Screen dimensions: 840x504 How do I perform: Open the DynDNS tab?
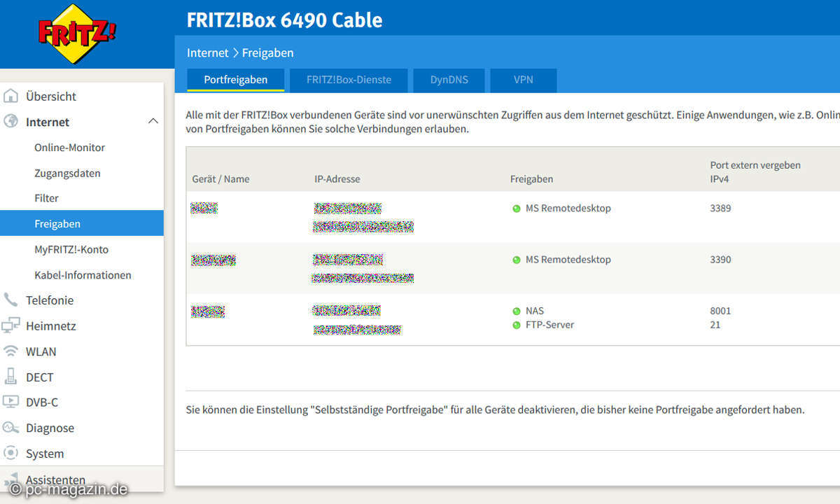pyautogui.click(x=449, y=80)
